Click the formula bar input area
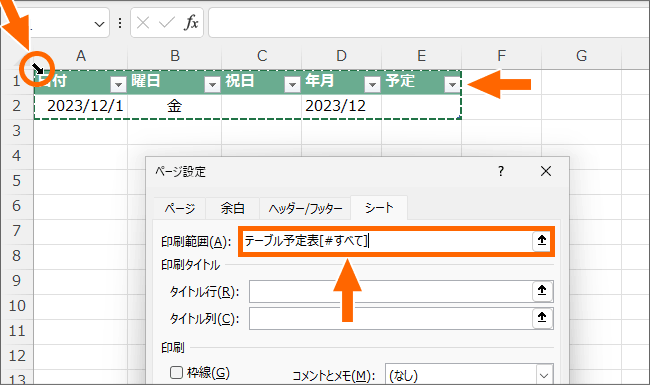 429,22
